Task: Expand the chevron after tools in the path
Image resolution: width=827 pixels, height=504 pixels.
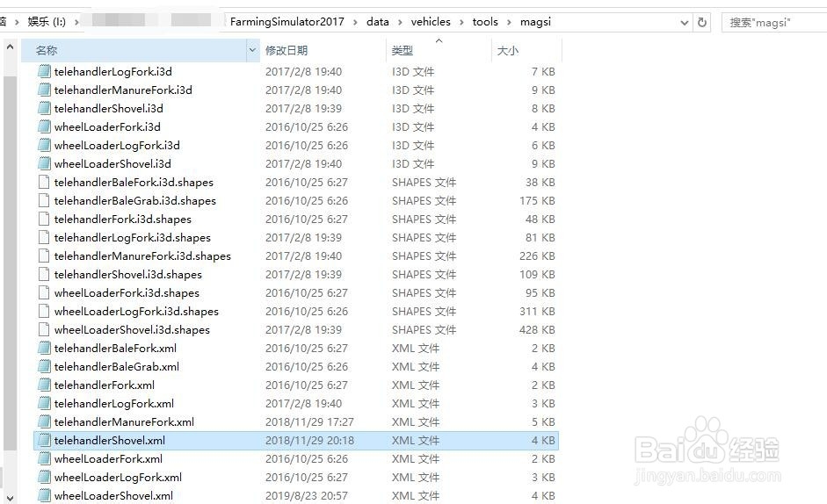Action: point(509,22)
